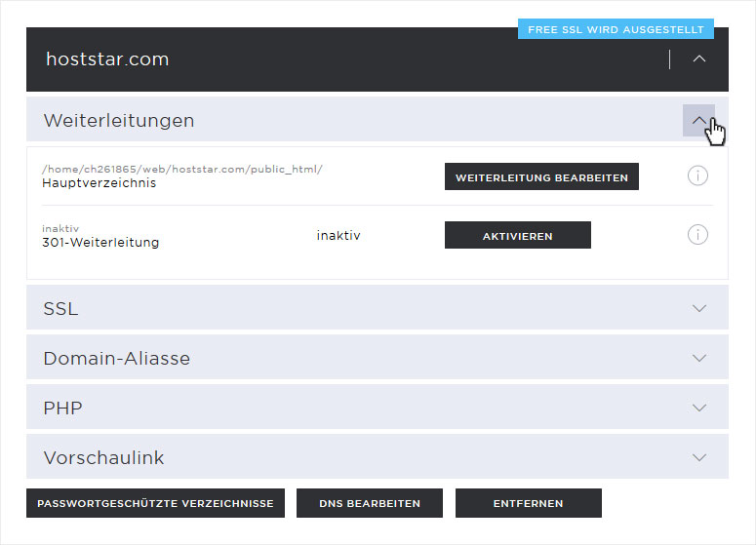Click the Domain-Aliasse heading text
This screenshot has width=756, height=545.
[117, 359]
